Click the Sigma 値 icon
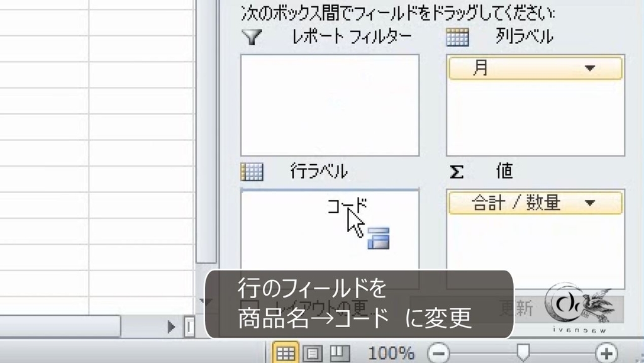The image size is (644, 363). pos(457,172)
